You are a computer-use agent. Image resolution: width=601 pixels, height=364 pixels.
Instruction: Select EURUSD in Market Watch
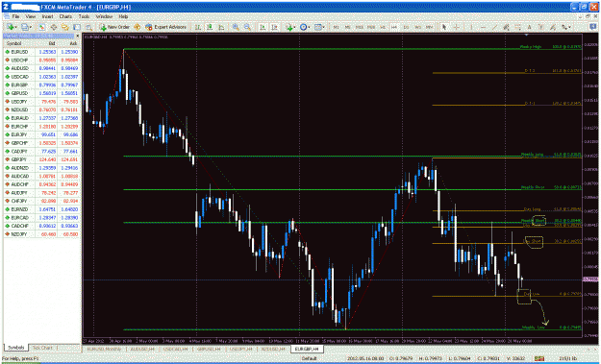point(42,52)
